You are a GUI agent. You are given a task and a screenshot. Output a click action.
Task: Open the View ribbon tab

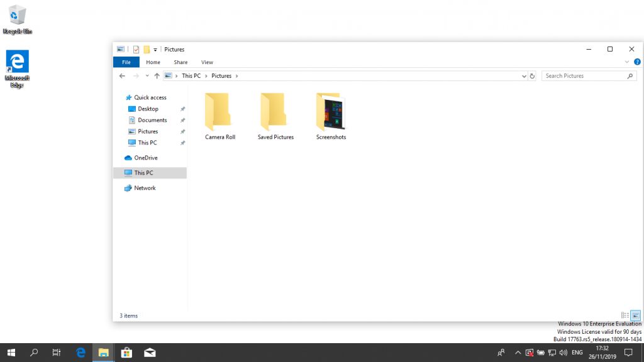coord(207,62)
